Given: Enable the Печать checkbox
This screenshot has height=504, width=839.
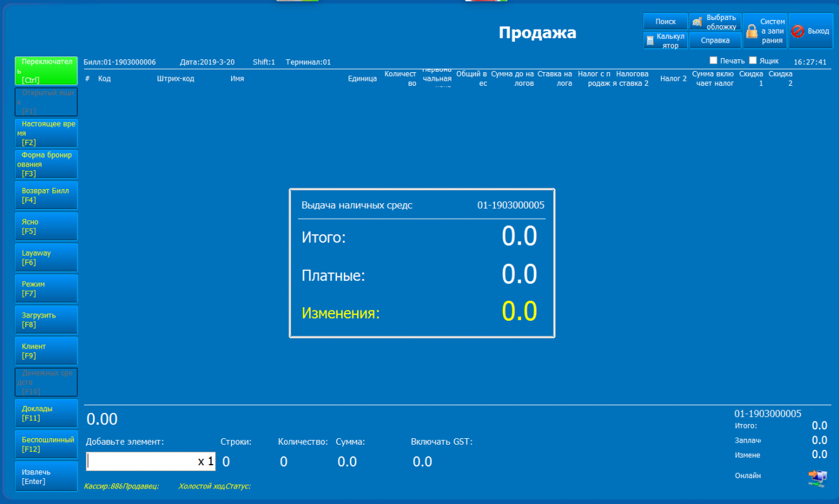Looking at the screenshot, I should [713, 61].
